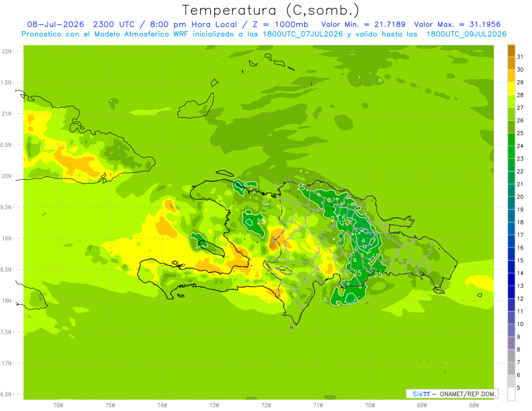Pick the gray swatch between 6 and 7
This screenshot has width=532, height=411.
[x=511, y=368]
